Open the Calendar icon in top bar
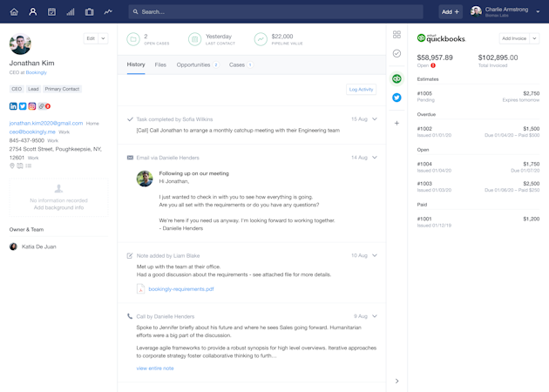The height and width of the screenshot is (392, 549). (x=51, y=12)
